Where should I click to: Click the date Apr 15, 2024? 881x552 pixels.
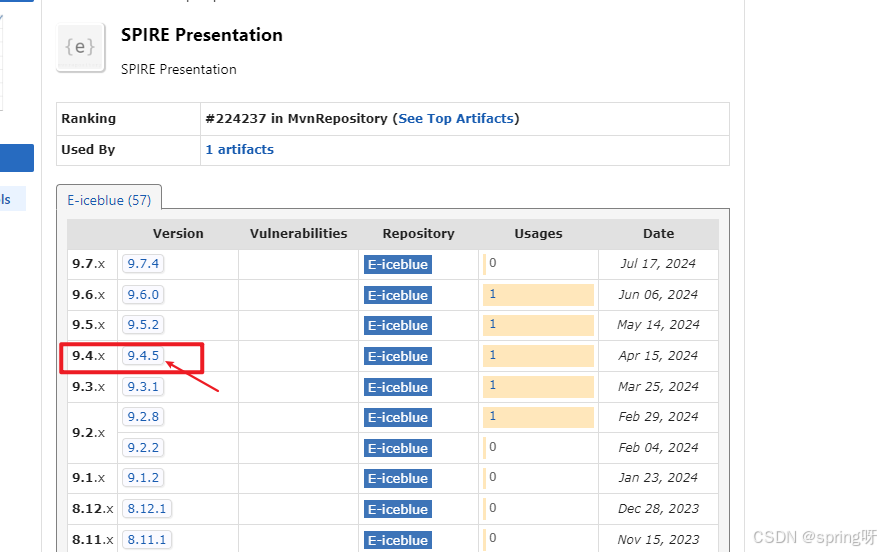point(658,356)
